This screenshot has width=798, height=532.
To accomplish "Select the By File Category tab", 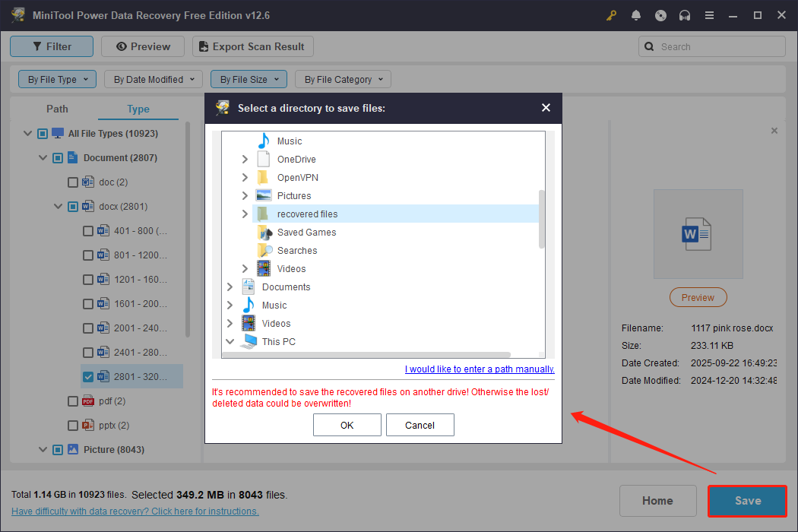I will coord(343,79).
